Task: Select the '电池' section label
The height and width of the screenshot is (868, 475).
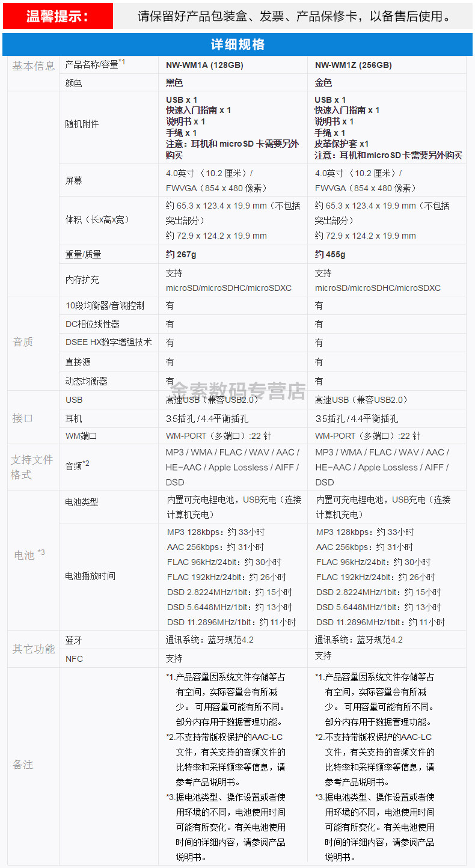Action: [x=29, y=554]
